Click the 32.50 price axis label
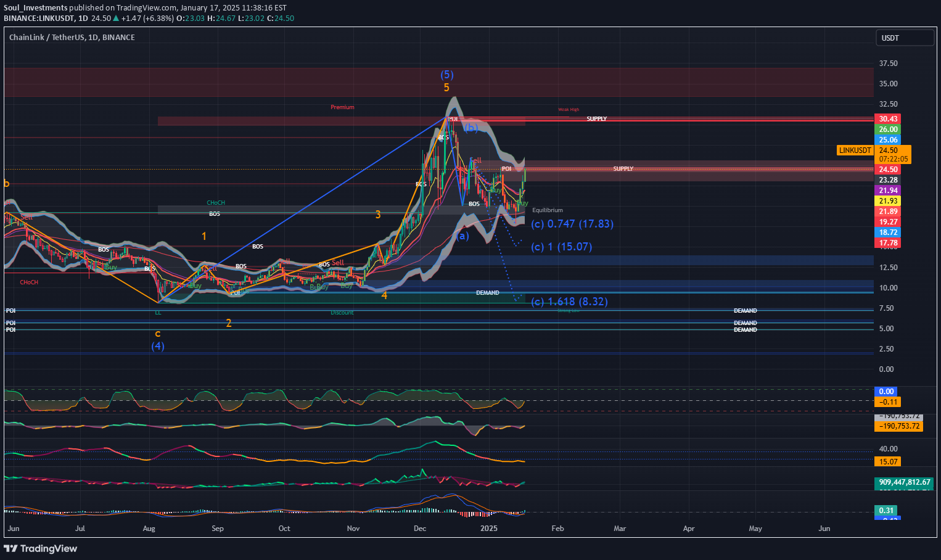941x560 pixels. click(x=888, y=104)
